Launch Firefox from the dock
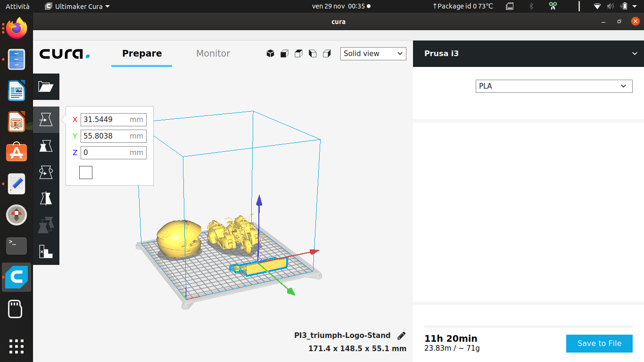Screen dimensions: 644x362 (17, 28)
